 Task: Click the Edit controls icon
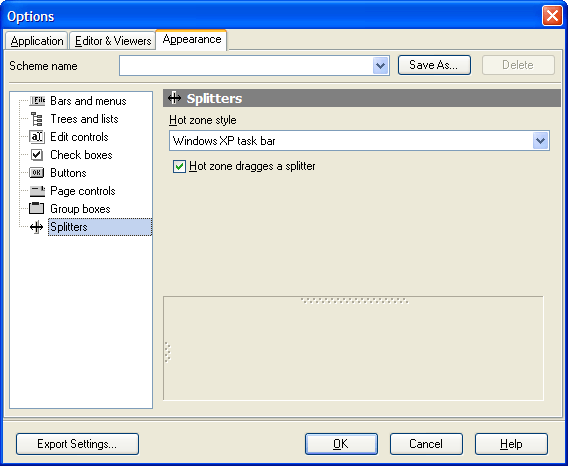coord(37,137)
